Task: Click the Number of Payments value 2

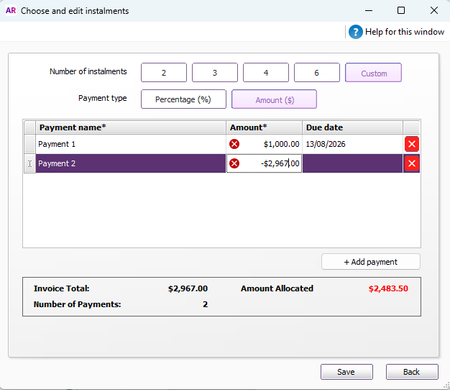Action: tap(205, 304)
